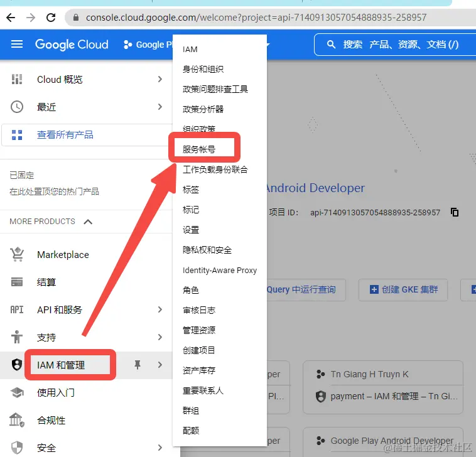The height and width of the screenshot is (457, 476).
Task: Open the Google Play project selector
Action: click(148, 45)
